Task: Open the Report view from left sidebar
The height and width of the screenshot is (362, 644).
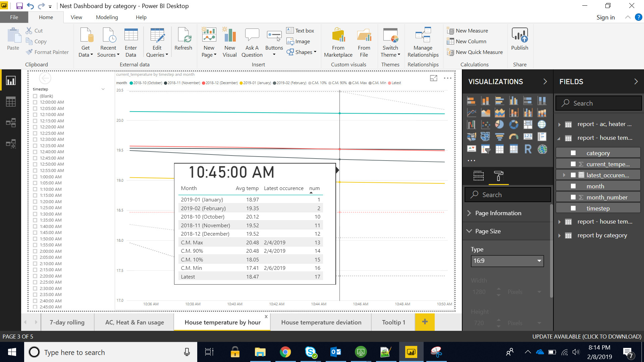Action: 11,81
